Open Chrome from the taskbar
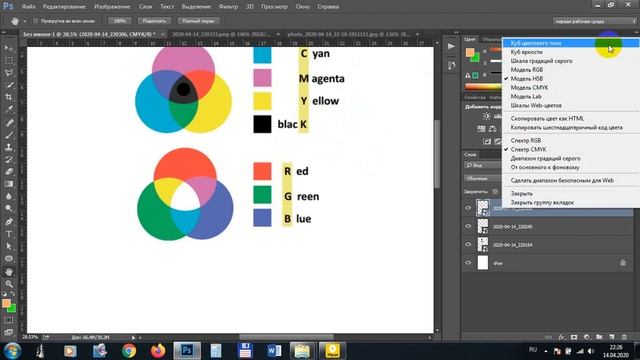Screen dimensions: 640x360 [129, 351]
